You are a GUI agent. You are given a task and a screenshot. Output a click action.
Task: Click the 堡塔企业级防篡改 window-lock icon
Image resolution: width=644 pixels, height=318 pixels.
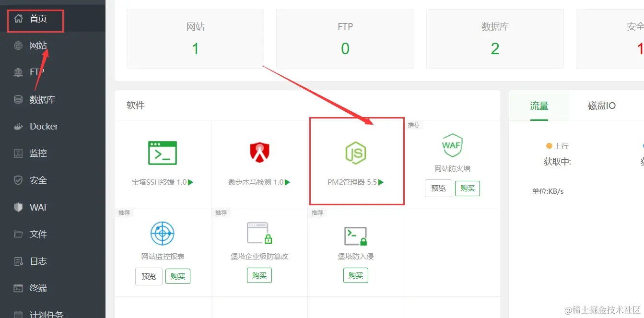[x=259, y=234]
